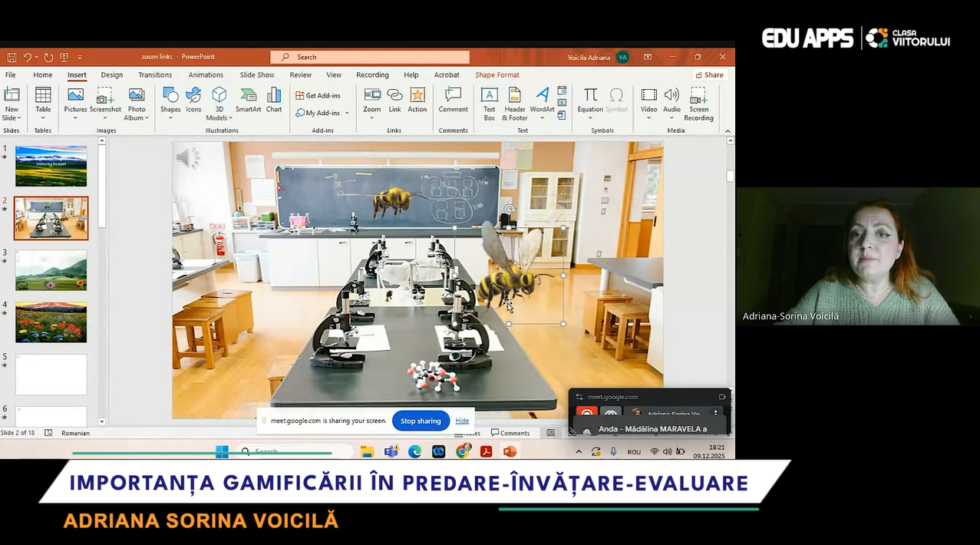
Task: Select blank slide 5 thumbnail
Action: [51, 375]
